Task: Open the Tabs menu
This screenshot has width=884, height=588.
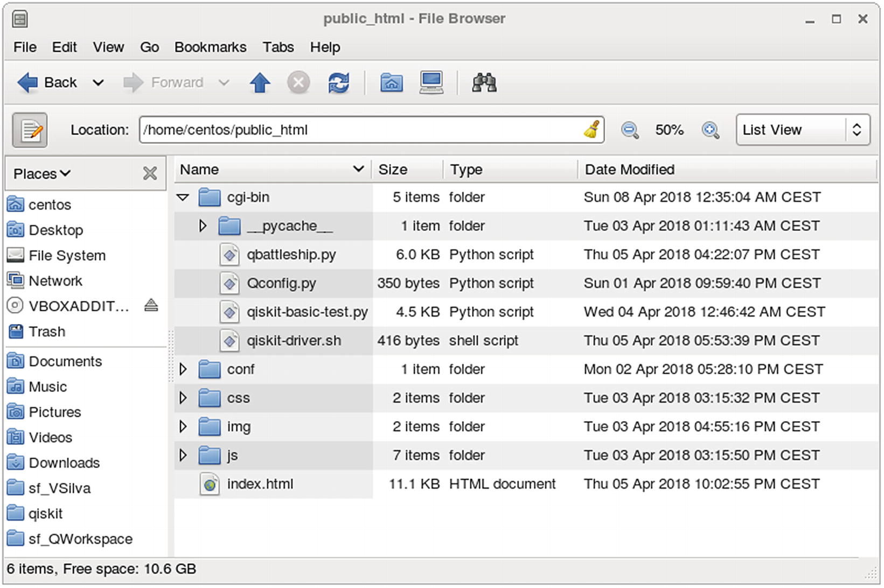Action: 278,47
